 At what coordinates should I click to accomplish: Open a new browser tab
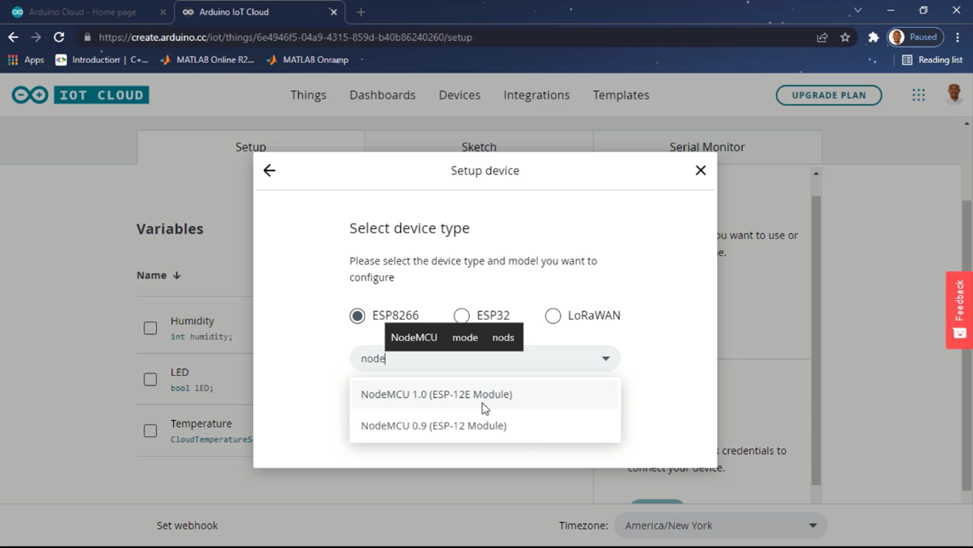pos(361,12)
